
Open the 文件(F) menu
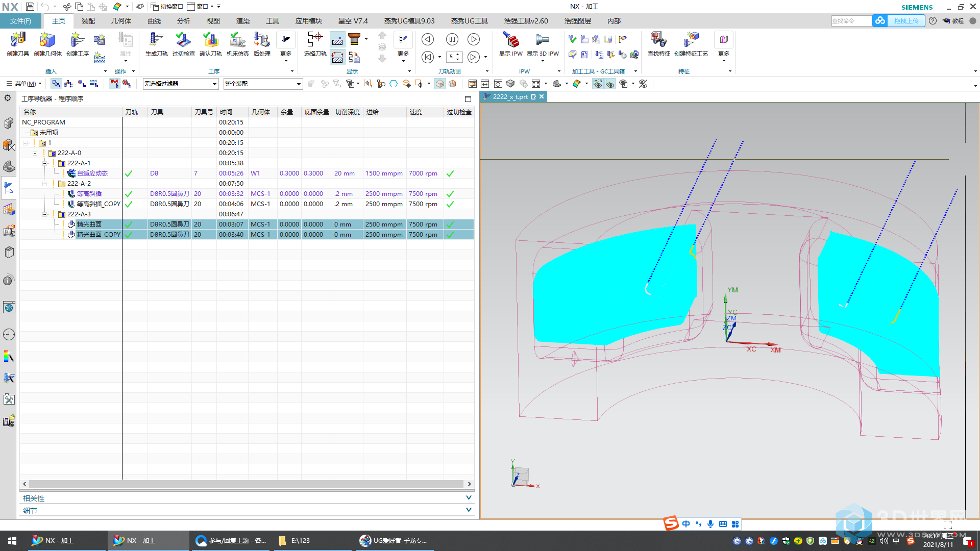coord(20,21)
